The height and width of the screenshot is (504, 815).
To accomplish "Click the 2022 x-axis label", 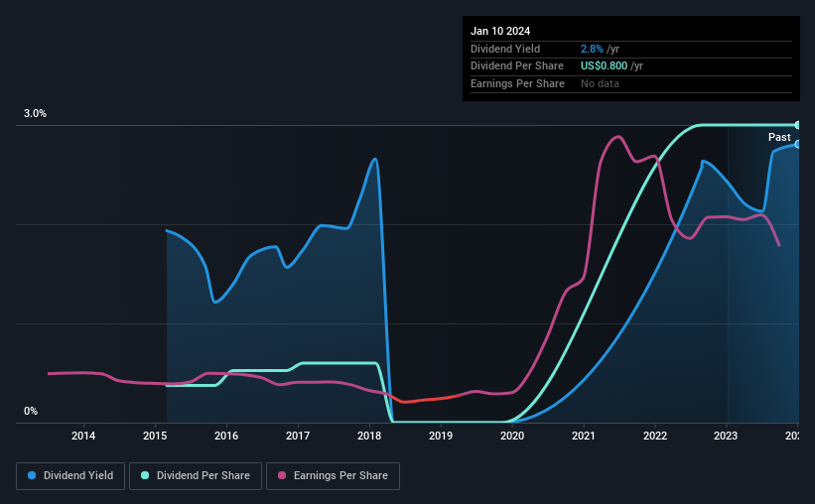I will 655,436.
